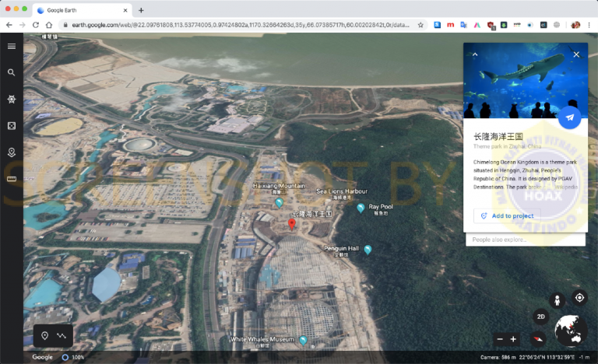The width and height of the screenshot is (598, 364).
Task: Select the red map pin marker
Action: pos(292,225)
